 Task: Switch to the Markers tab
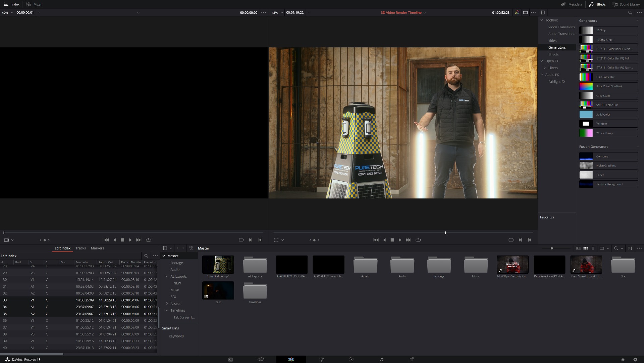click(97, 248)
